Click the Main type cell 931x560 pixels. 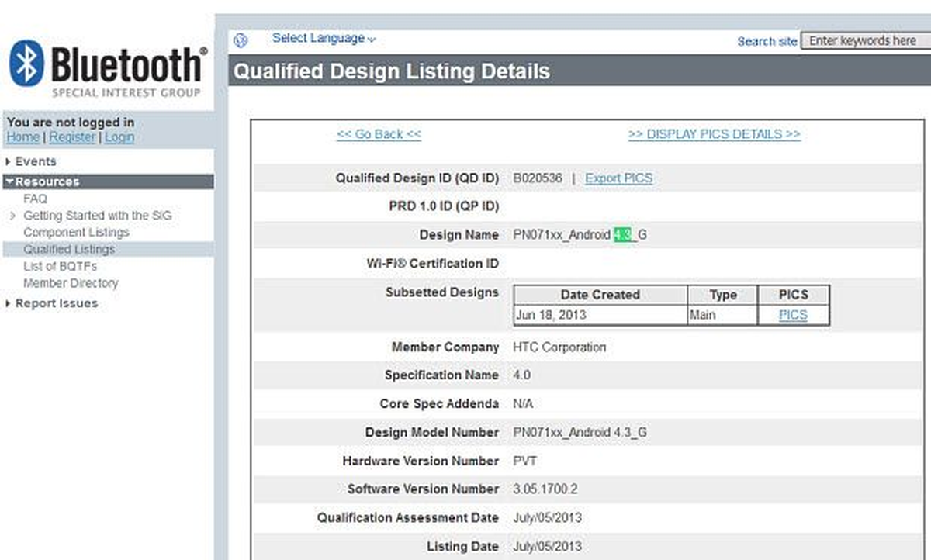click(722, 315)
